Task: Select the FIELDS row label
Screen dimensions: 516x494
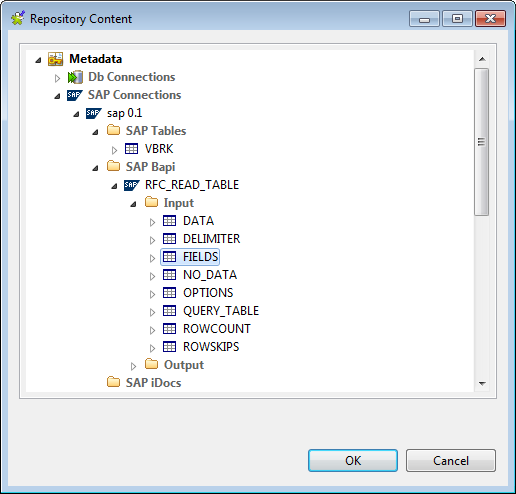Action: 201,257
